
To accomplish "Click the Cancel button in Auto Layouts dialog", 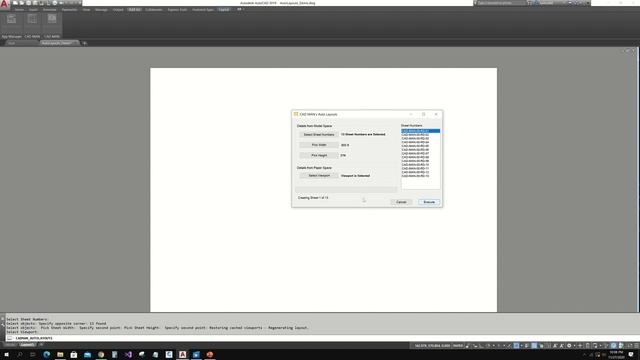I will tap(401, 202).
